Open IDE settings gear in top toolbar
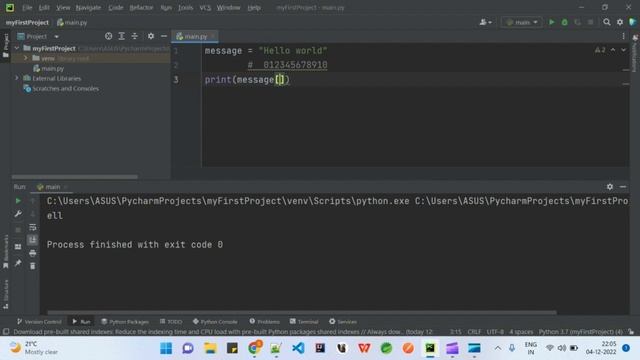This screenshot has width=640, height=360. [x=620, y=22]
